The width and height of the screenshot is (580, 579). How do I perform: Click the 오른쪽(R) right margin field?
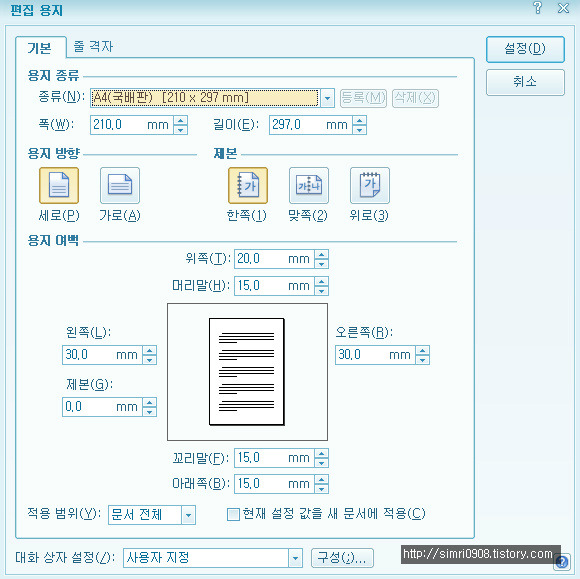point(375,355)
